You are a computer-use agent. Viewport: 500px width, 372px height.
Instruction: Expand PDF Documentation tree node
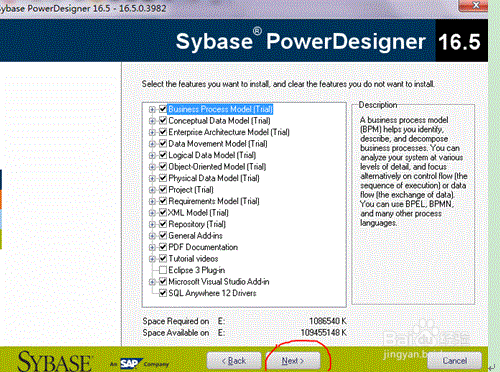tap(152, 247)
